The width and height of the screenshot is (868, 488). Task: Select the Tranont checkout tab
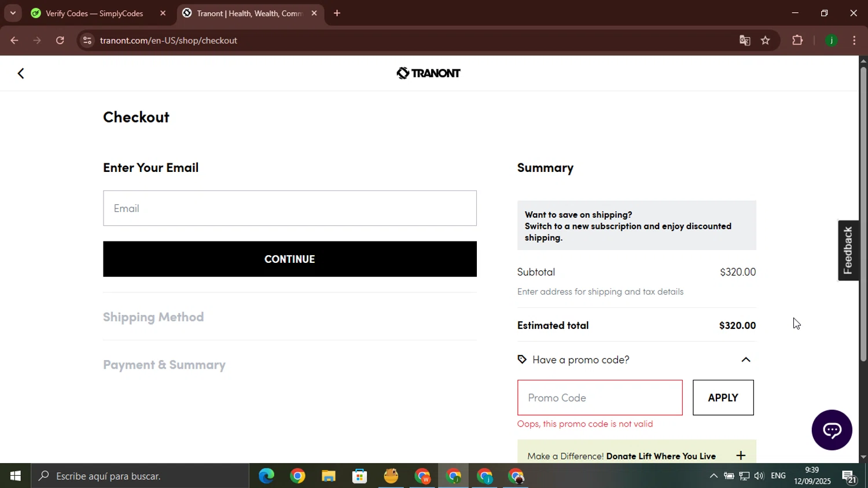249,13
